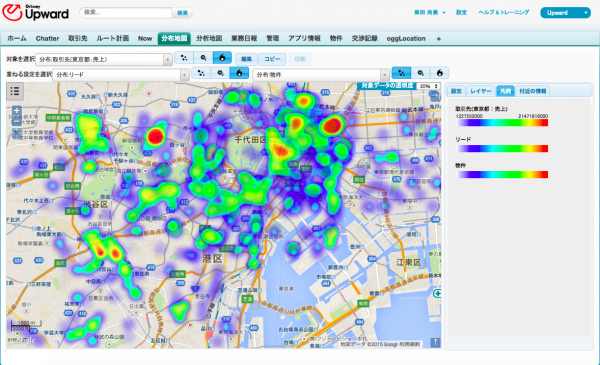This screenshot has height=365, width=600.
Task: Switch side panel to レイヤー tab
Action: point(481,91)
